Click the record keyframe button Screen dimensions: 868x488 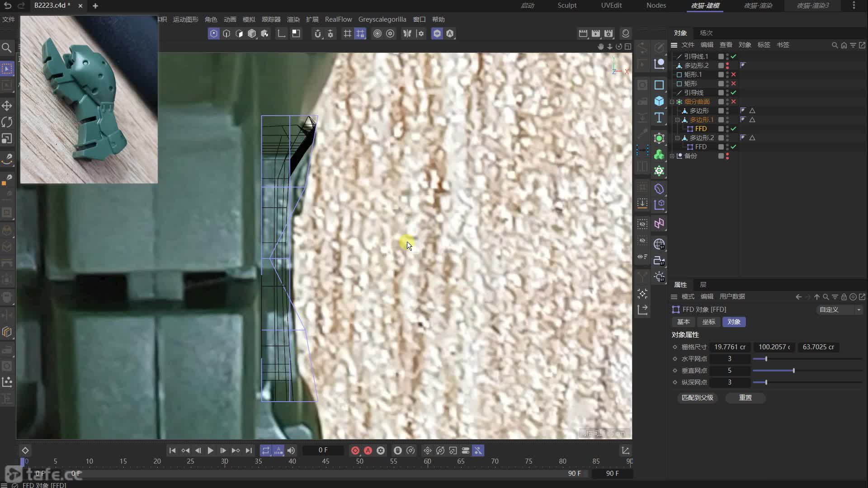click(355, 450)
